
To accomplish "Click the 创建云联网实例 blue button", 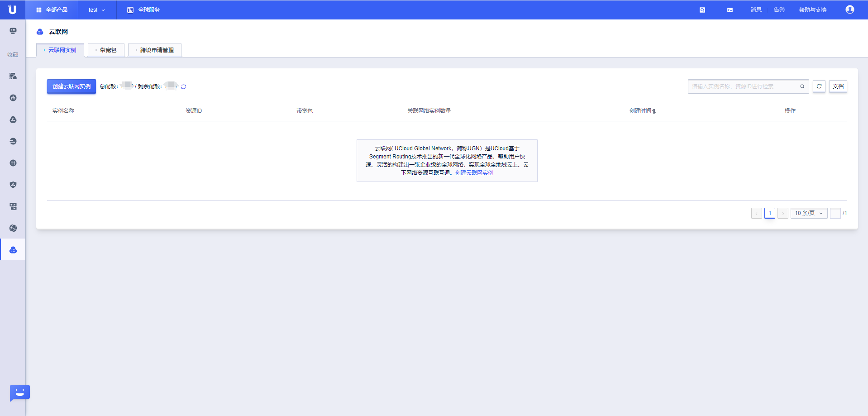I will (x=71, y=86).
